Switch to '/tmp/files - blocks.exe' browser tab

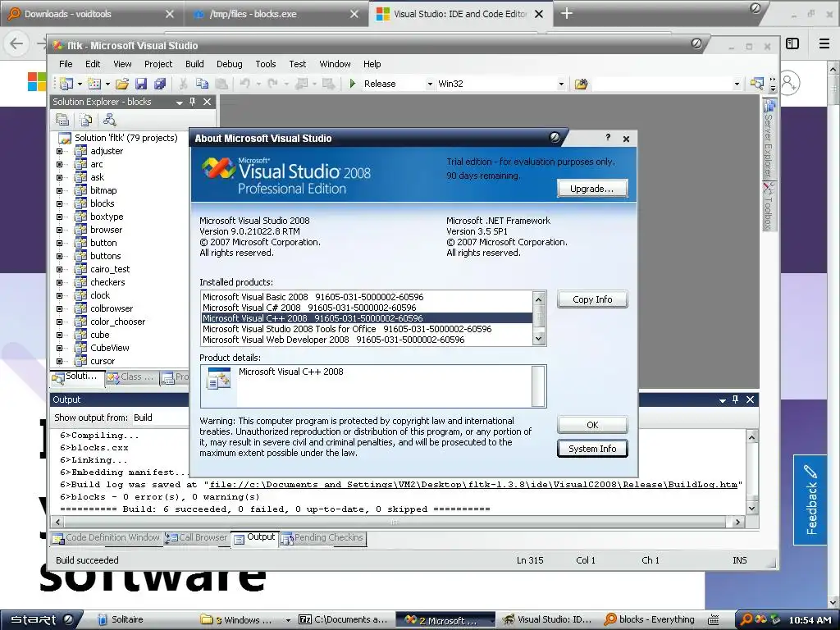tap(275, 14)
